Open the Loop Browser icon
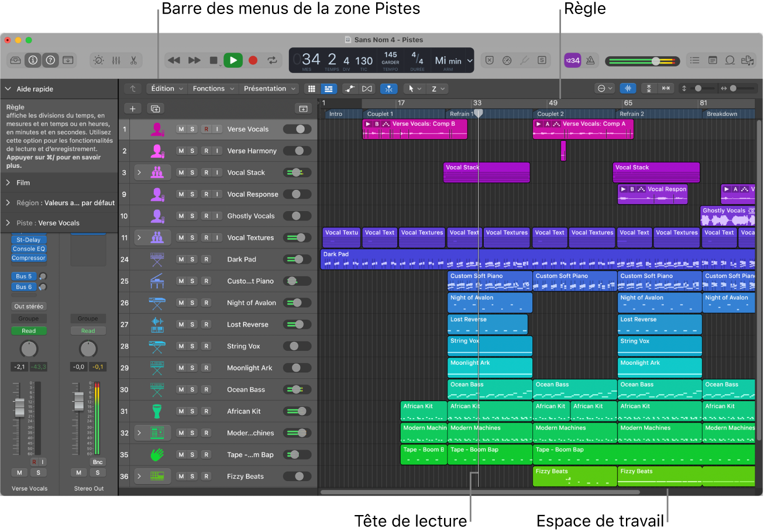 point(729,60)
